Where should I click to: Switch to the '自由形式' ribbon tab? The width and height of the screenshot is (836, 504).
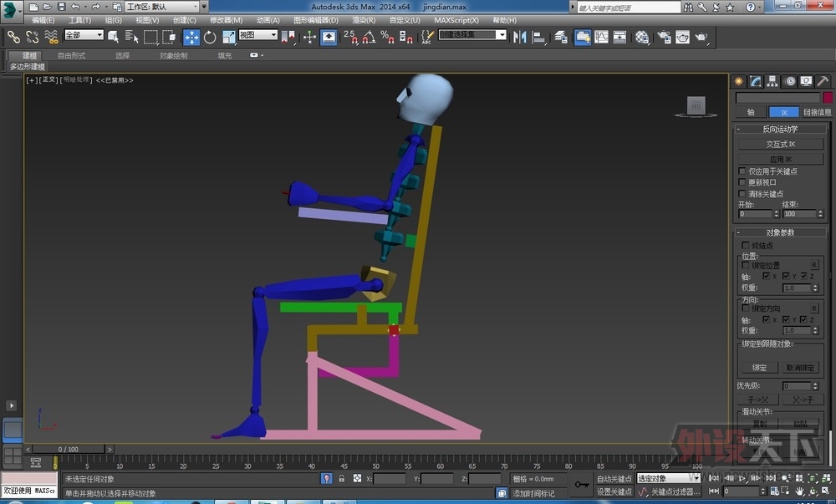(x=71, y=55)
